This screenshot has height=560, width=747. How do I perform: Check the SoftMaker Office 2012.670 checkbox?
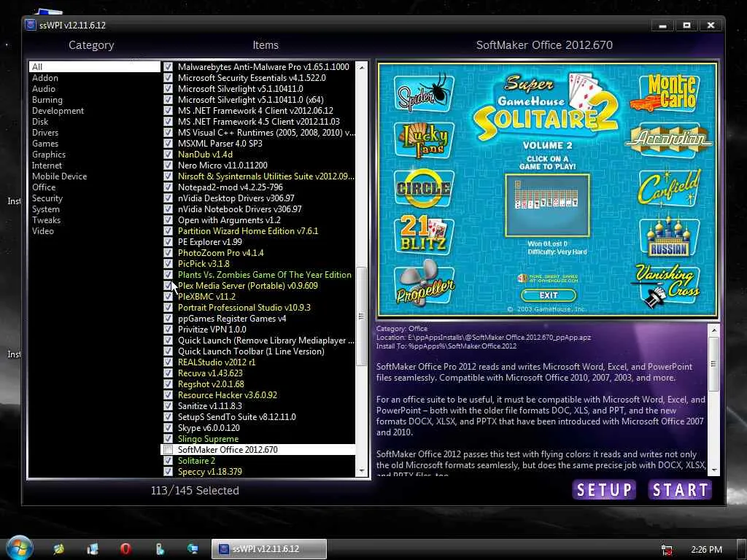[x=168, y=449]
